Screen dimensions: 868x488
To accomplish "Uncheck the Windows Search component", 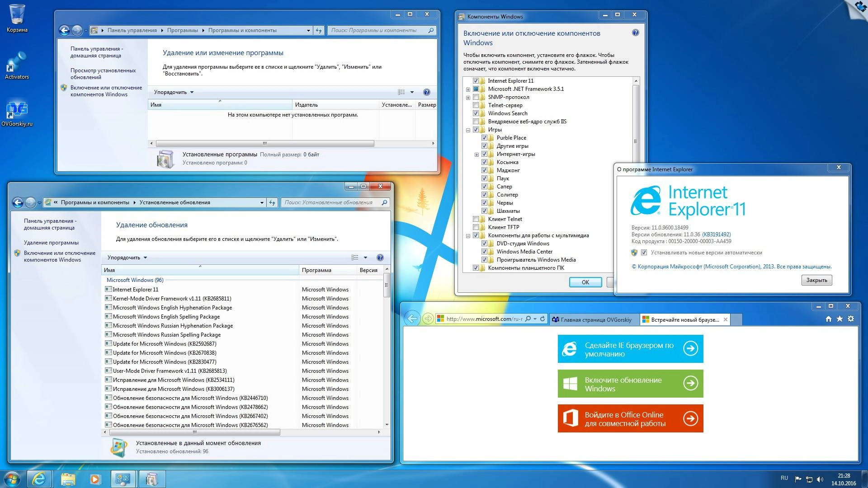I will (x=476, y=113).
